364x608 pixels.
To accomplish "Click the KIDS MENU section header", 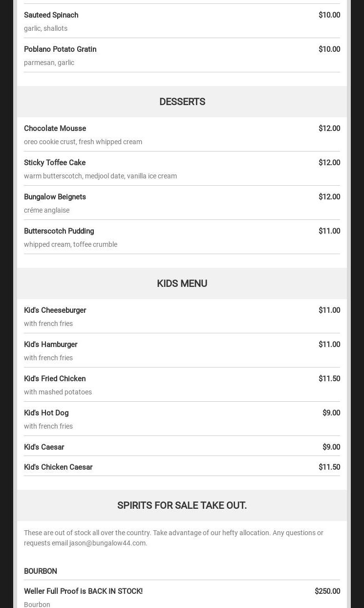I will click(182, 283).
